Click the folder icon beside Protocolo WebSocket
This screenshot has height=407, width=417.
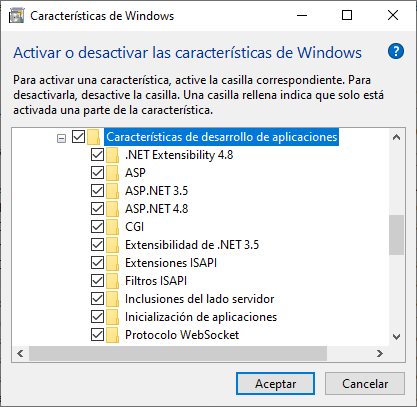112,335
